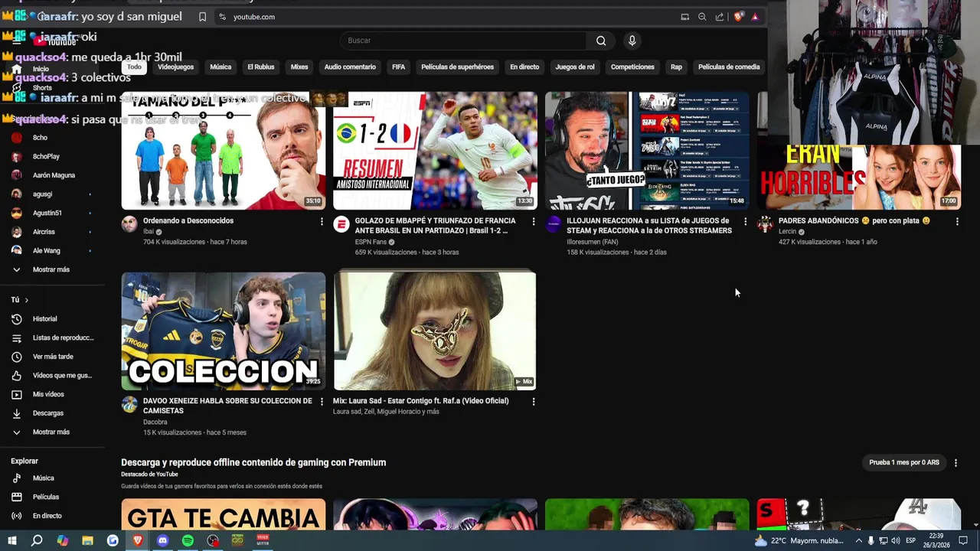Select the Competiciones filter chip
Screen dimensions: 980x551
(632, 67)
